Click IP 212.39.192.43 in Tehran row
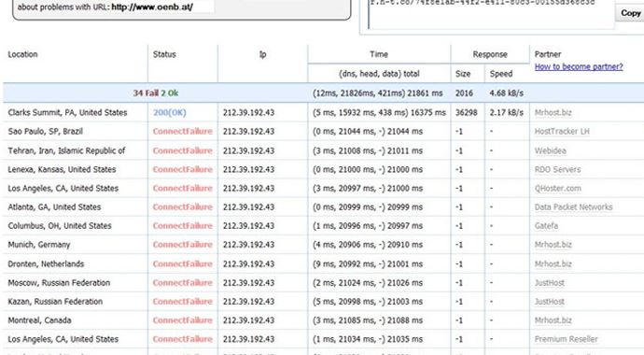 tap(248, 150)
